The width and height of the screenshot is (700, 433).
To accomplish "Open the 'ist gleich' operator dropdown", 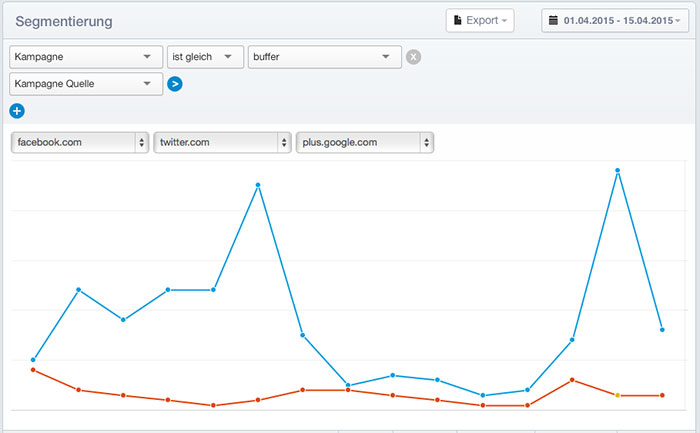I will click(205, 57).
